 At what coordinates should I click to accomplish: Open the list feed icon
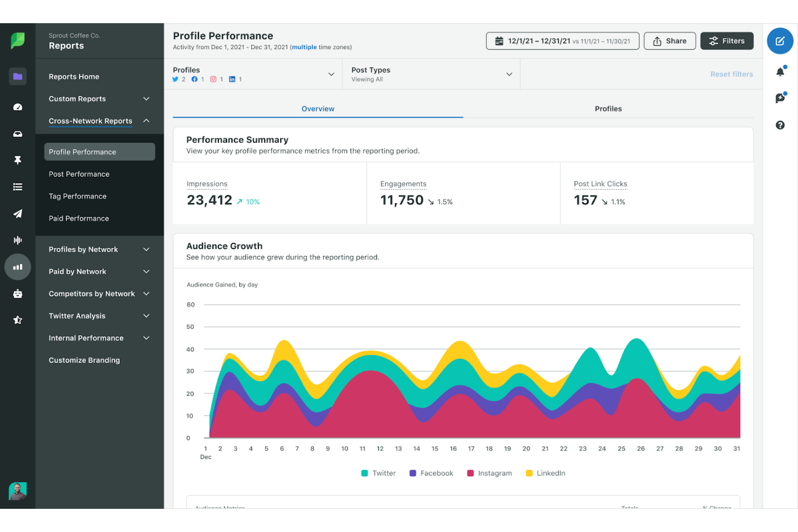pyautogui.click(x=18, y=187)
